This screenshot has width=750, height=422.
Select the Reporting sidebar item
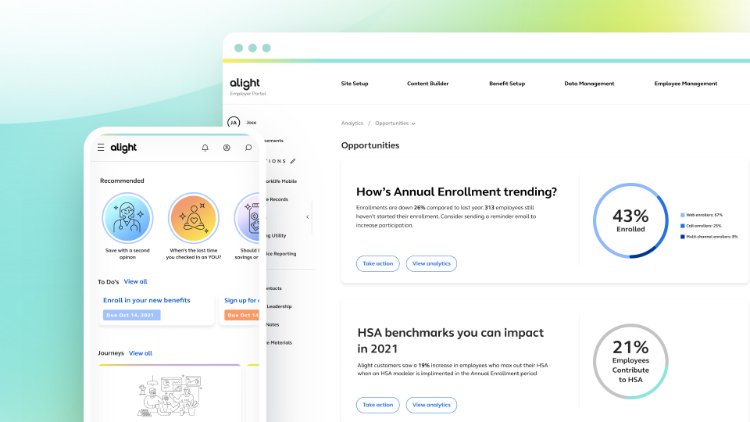[x=281, y=254]
